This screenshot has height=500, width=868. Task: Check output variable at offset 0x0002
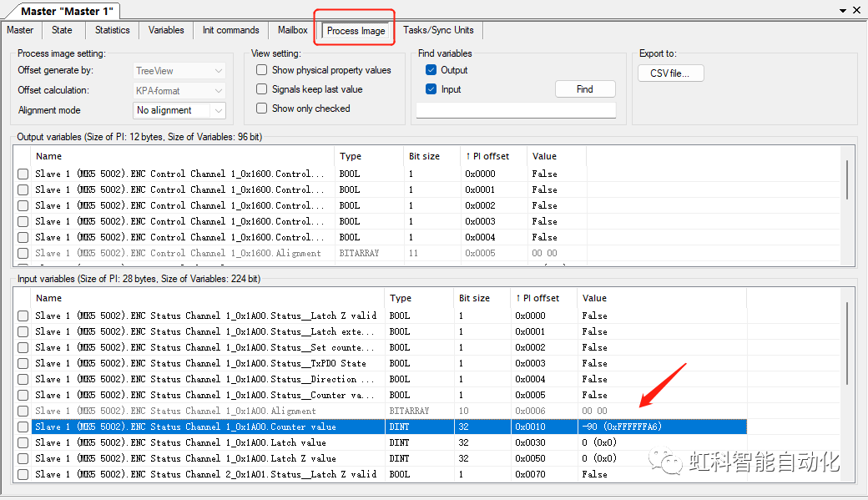point(23,205)
